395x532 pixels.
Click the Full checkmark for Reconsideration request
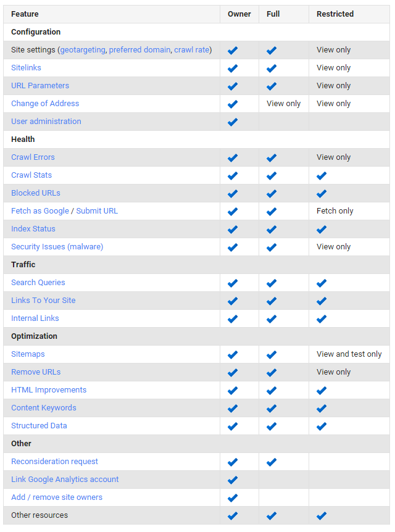[272, 462]
